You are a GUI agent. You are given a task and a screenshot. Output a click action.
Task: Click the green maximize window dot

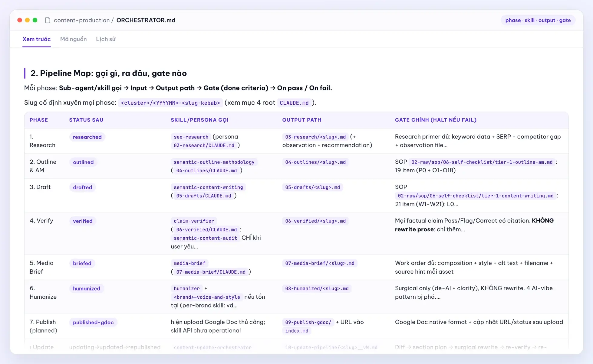[x=35, y=20]
